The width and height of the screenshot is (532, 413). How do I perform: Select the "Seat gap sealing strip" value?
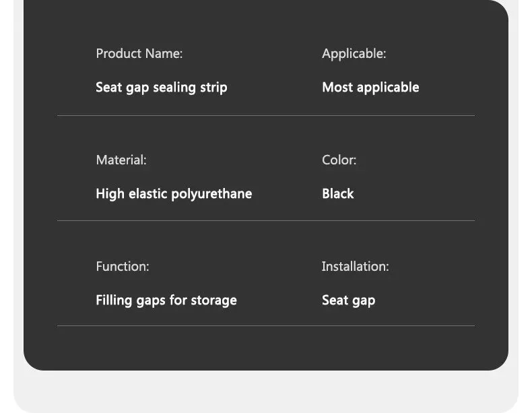pos(162,88)
